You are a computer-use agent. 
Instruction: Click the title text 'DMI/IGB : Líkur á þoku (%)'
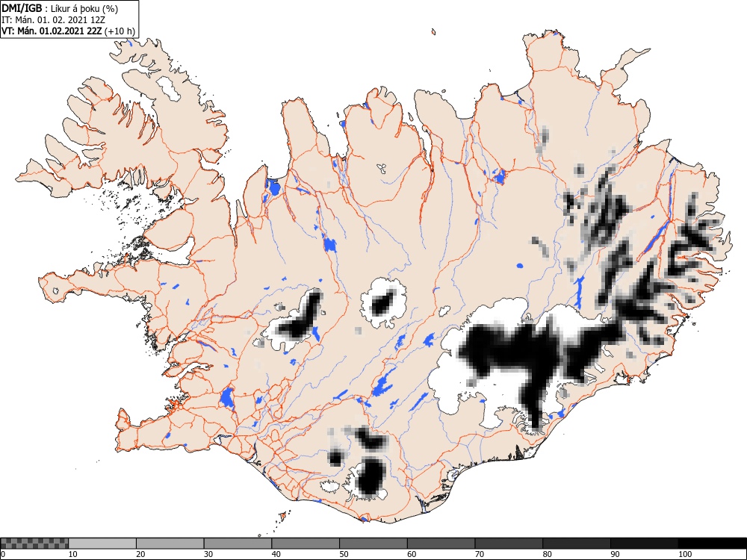pyautogui.click(x=60, y=8)
